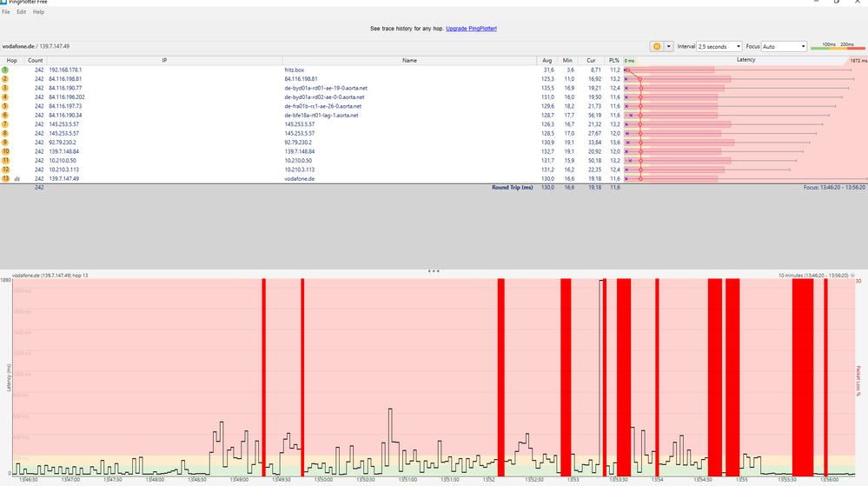Click the vodafone.de name in hop 13 row
Screen dimensions: 868x486
300,179
